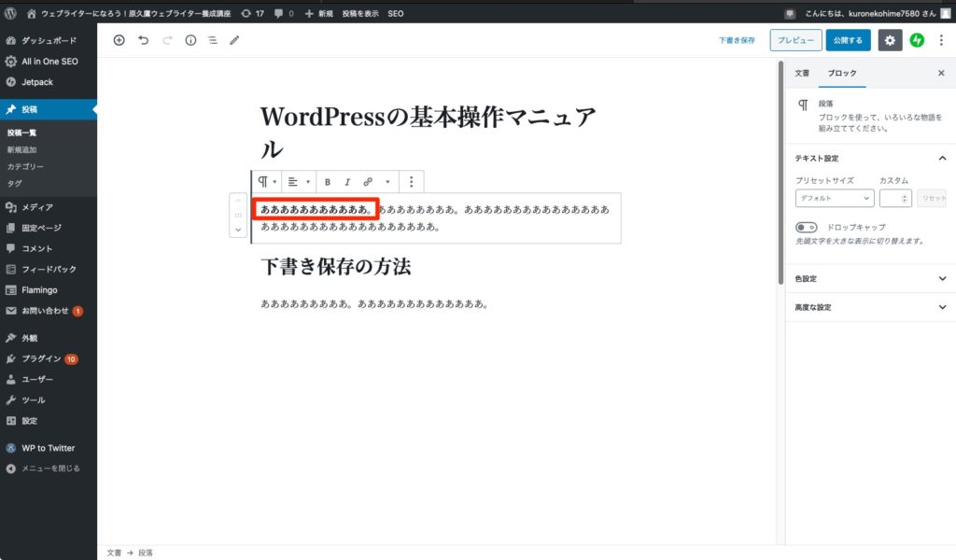Change block type paragraph icon
The width and height of the screenshot is (956, 560).
coord(266,182)
